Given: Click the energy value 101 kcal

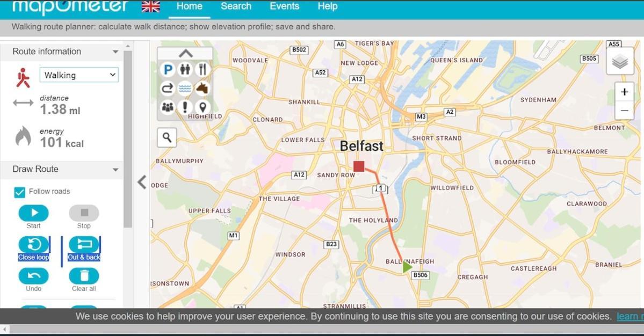Looking at the screenshot, I should (x=62, y=143).
